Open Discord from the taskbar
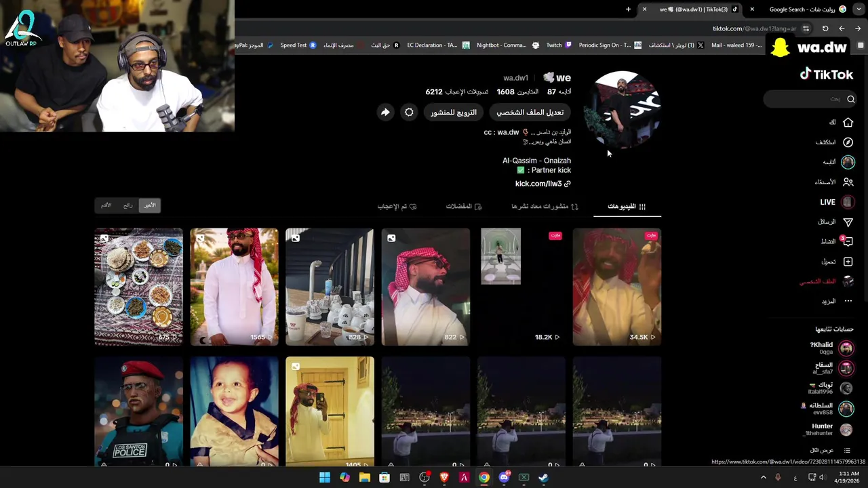Image resolution: width=868 pixels, height=488 pixels. [504, 477]
